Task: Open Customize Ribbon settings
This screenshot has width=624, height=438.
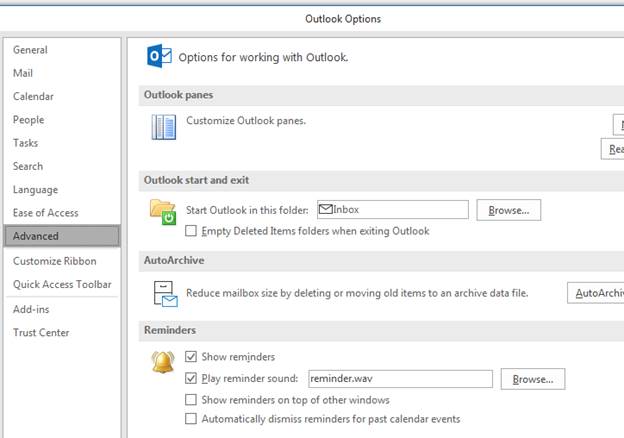Action: [62, 261]
